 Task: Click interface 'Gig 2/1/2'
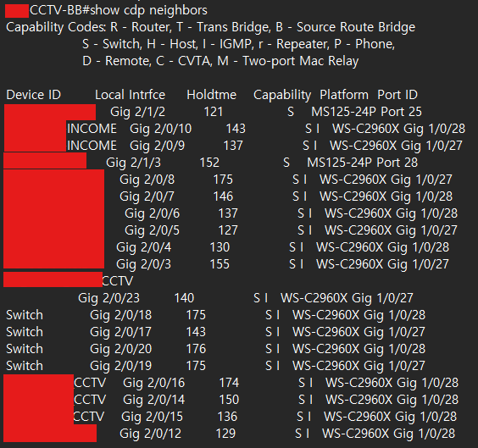(138, 112)
